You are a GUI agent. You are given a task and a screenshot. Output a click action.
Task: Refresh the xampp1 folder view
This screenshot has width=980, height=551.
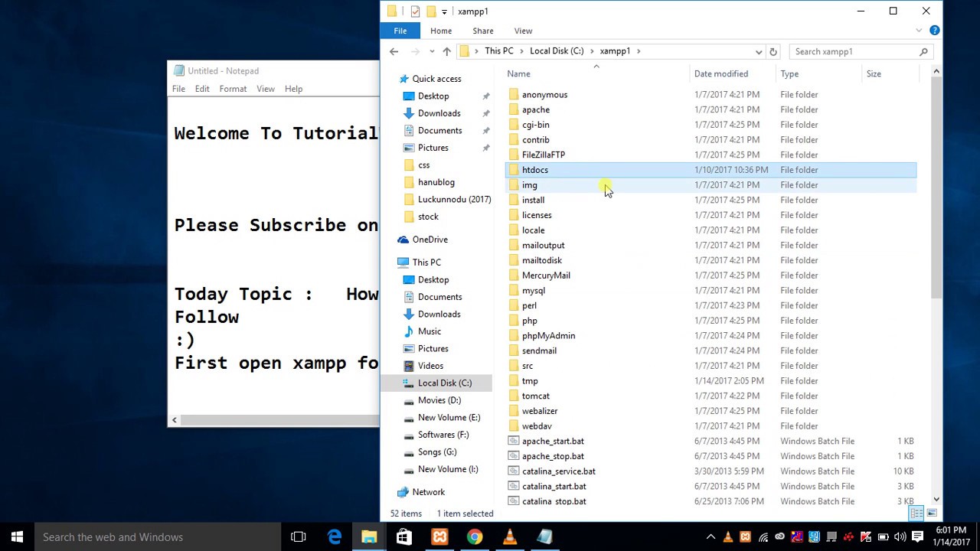(773, 51)
